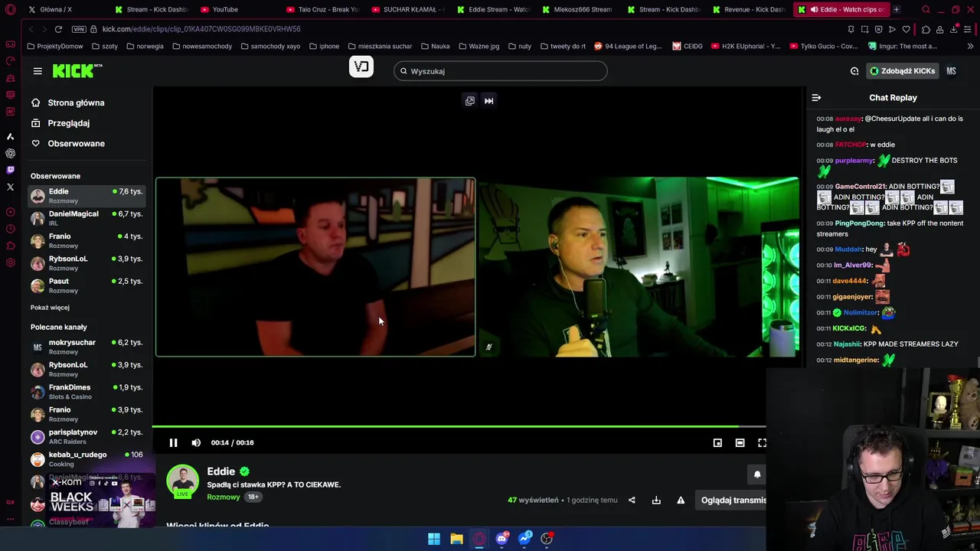Open X icon in Opera sidebar
Screen dimensions: 980x551
tap(10, 187)
